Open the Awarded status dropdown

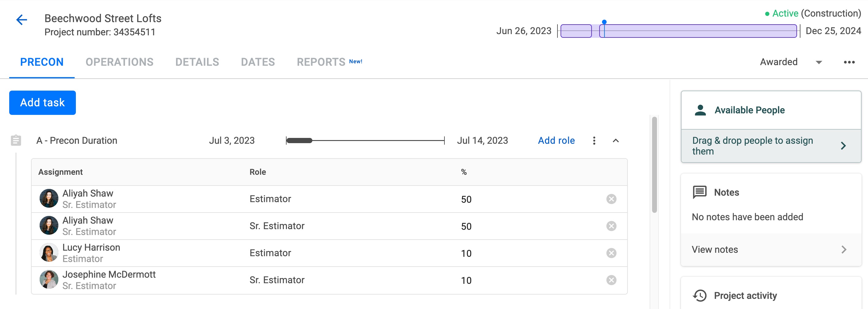coord(818,62)
